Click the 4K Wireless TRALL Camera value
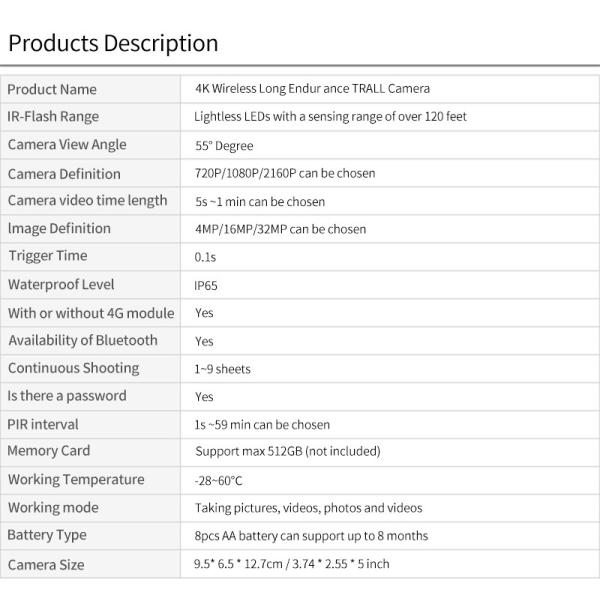Viewport: 600px width, 600px height. (x=312, y=89)
